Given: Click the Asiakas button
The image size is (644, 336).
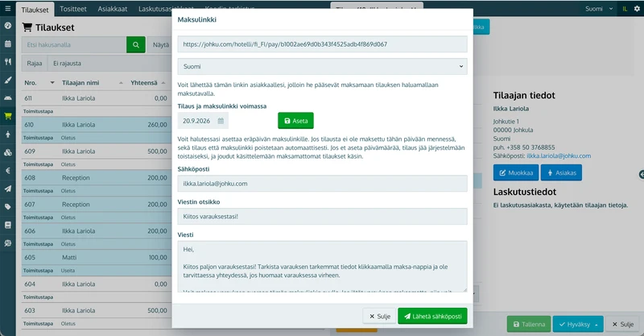Looking at the screenshot, I should pos(561,172).
